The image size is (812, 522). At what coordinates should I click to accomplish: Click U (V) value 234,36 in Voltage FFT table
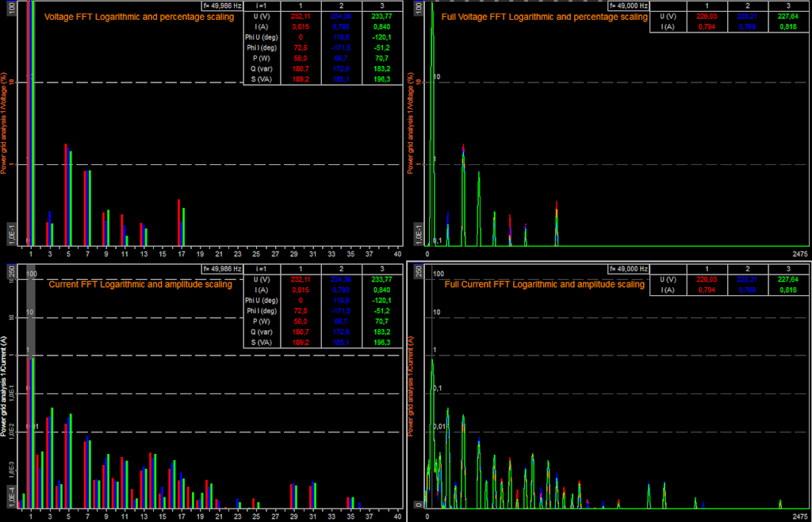tap(341, 17)
